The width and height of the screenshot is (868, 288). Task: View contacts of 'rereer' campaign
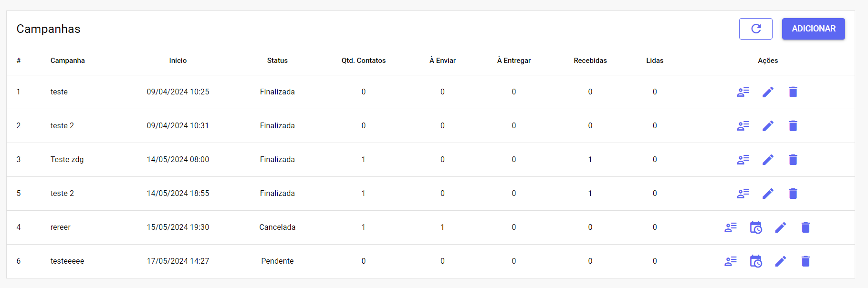[731, 227]
